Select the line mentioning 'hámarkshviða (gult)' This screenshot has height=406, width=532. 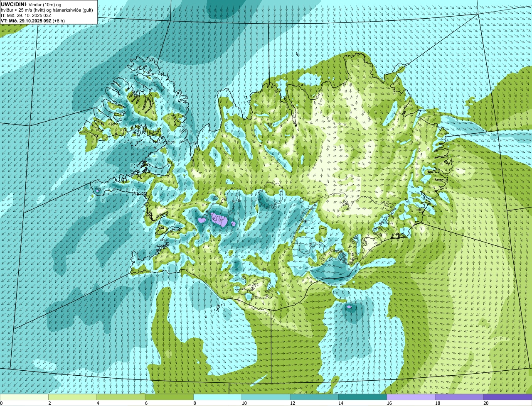point(47,10)
